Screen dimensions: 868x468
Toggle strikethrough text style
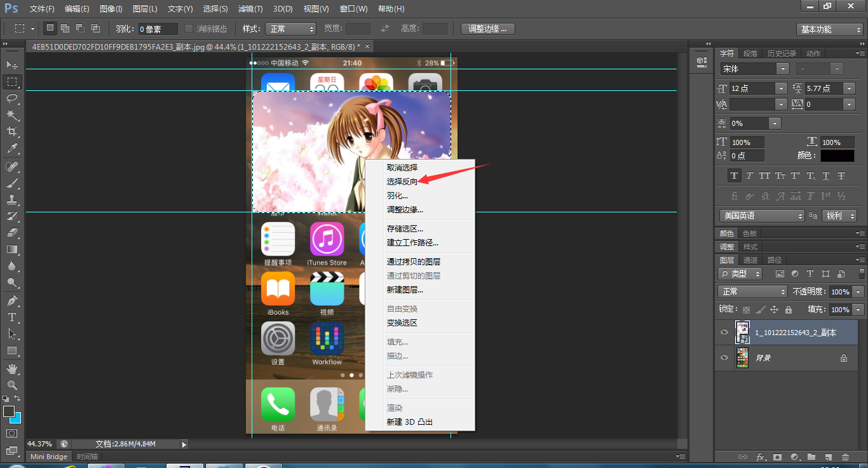(841, 176)
